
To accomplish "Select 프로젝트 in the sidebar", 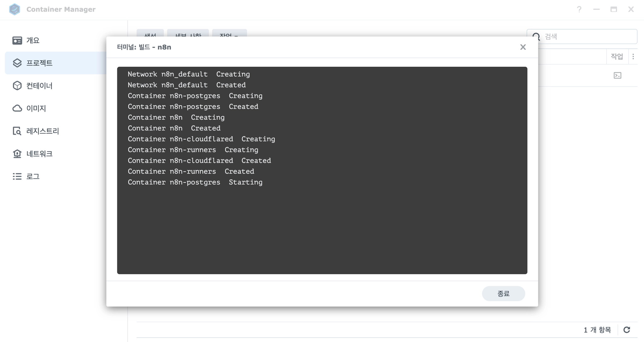I will pos(55,63).
